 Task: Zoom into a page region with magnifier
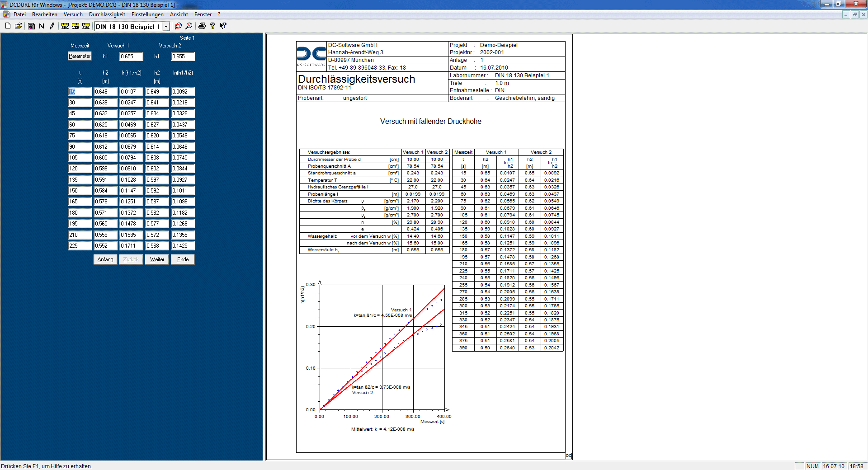pos(179,26)
